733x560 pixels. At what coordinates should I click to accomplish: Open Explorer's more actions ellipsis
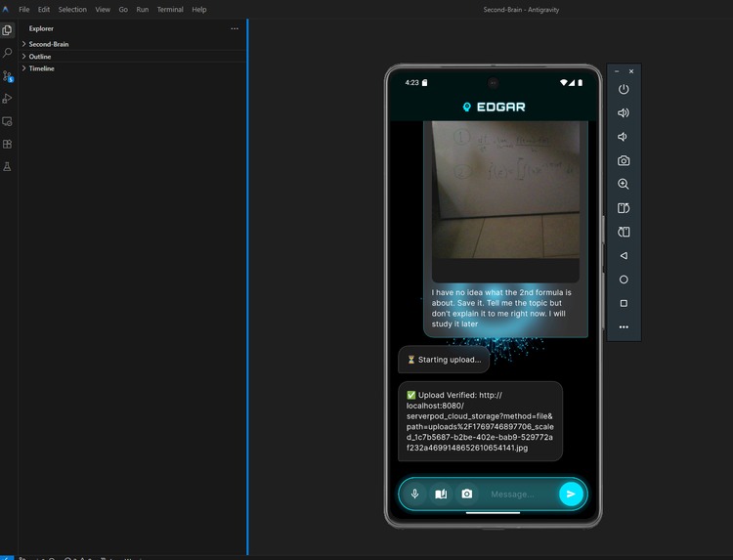coord(235,28)
